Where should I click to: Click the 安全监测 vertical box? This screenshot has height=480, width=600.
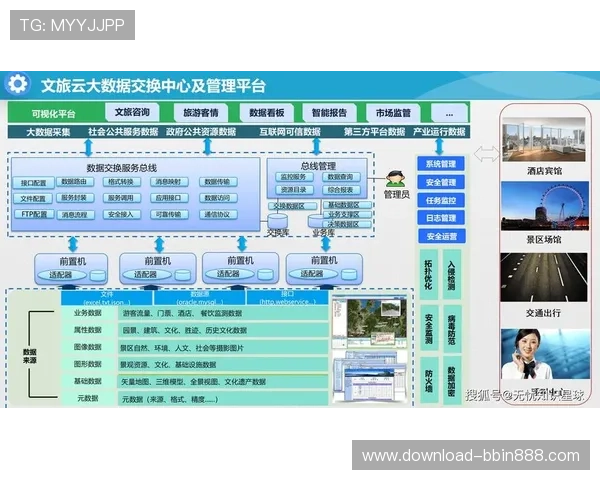[429, 328]
